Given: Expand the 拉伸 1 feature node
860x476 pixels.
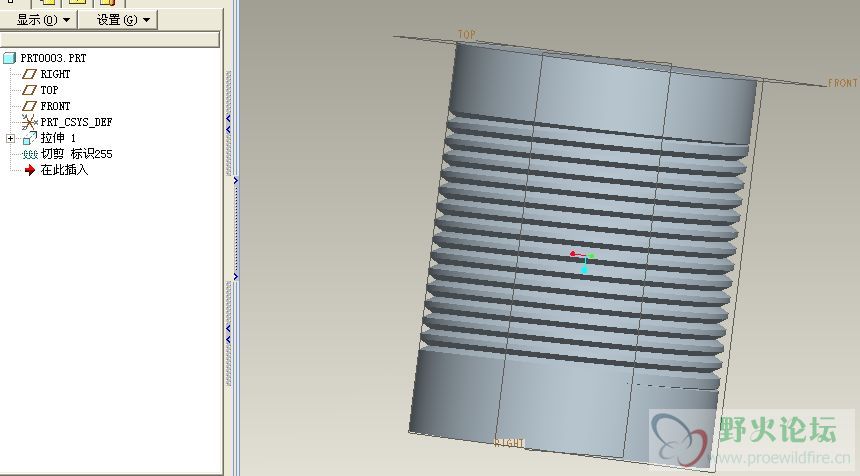Looking at the screenshot, I should click(10, 138).
